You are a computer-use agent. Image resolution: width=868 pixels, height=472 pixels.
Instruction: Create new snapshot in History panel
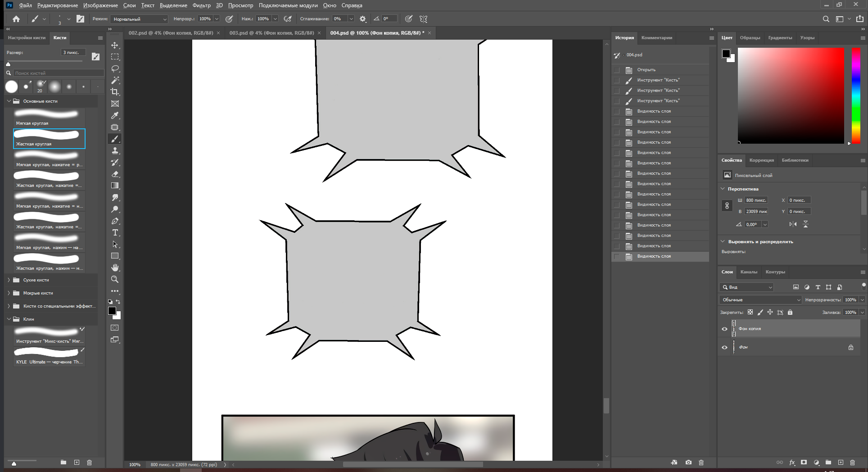[x=688, y=463]
